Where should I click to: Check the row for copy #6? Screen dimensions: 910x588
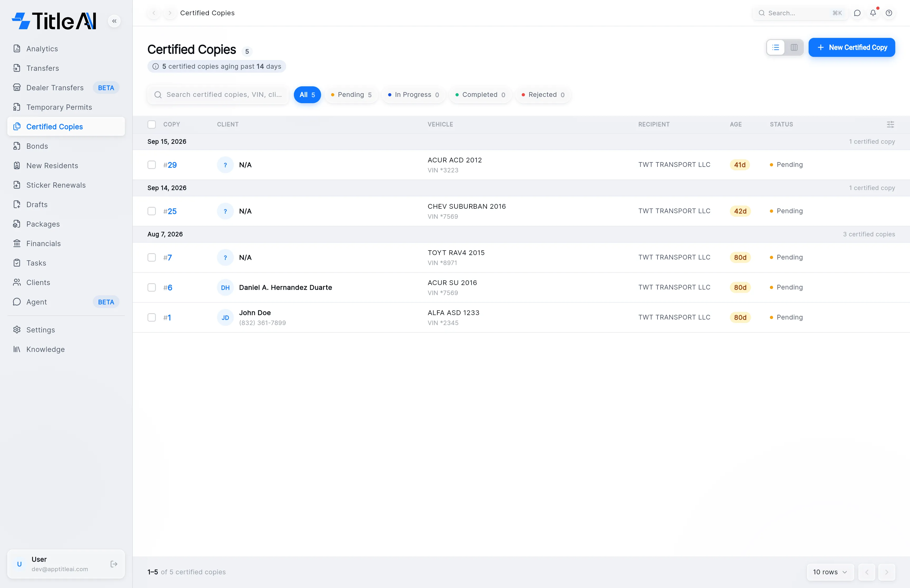tap(152, 287)
